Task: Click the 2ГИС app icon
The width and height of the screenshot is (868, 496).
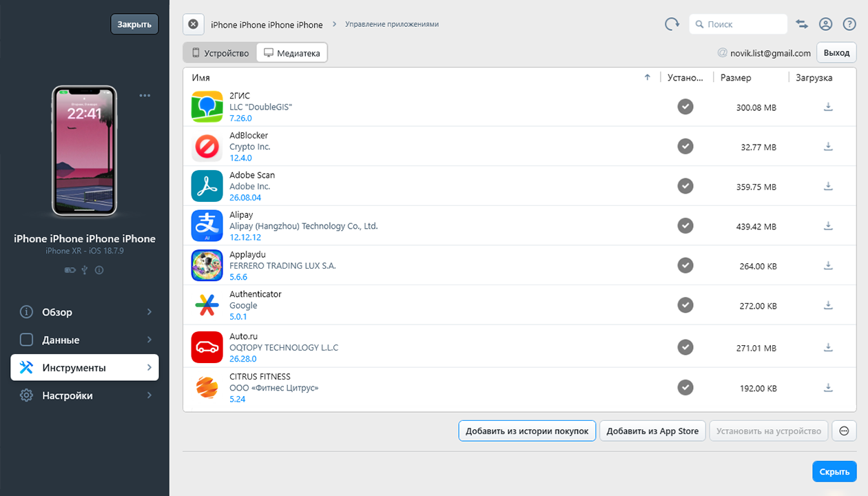Action: (x=207, y=107)
